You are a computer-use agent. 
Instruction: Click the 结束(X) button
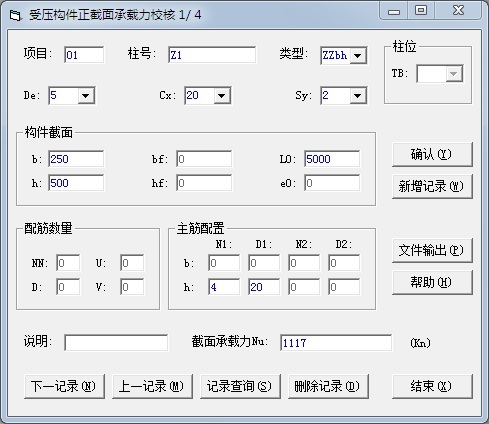coord(432,386)
